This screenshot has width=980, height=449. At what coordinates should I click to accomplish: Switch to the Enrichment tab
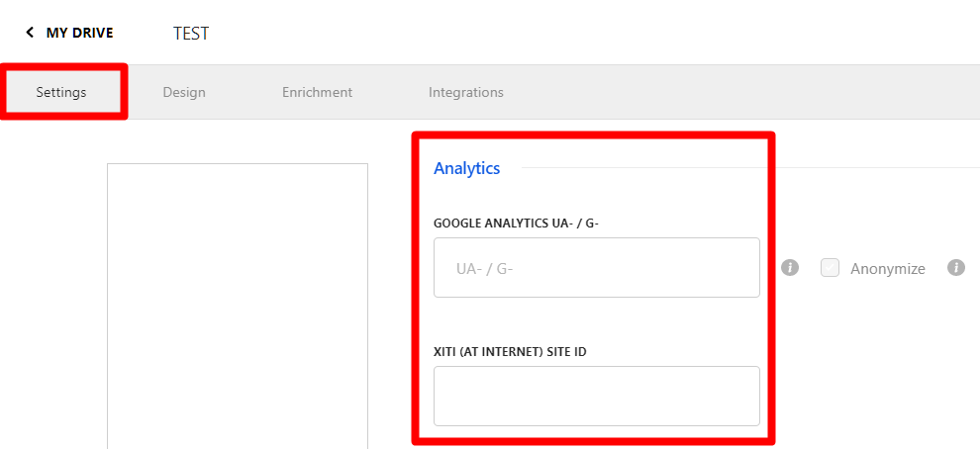point(317,92)
